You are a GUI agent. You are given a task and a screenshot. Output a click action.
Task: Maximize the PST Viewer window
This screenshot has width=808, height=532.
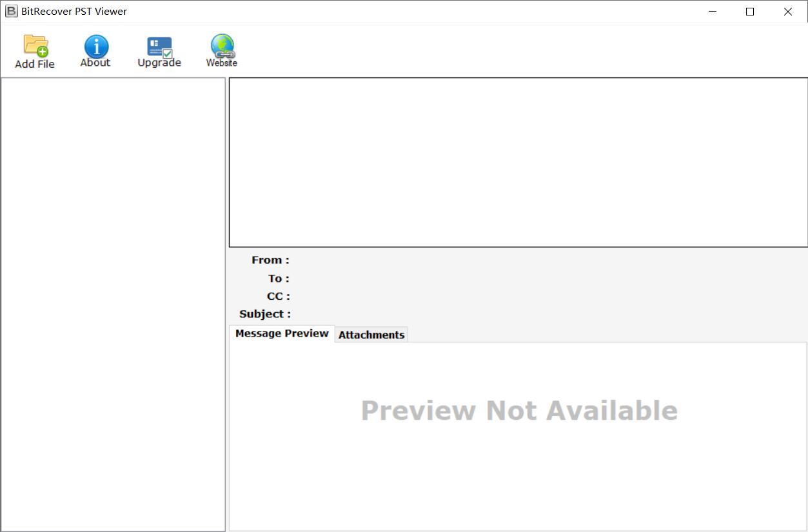750,12
